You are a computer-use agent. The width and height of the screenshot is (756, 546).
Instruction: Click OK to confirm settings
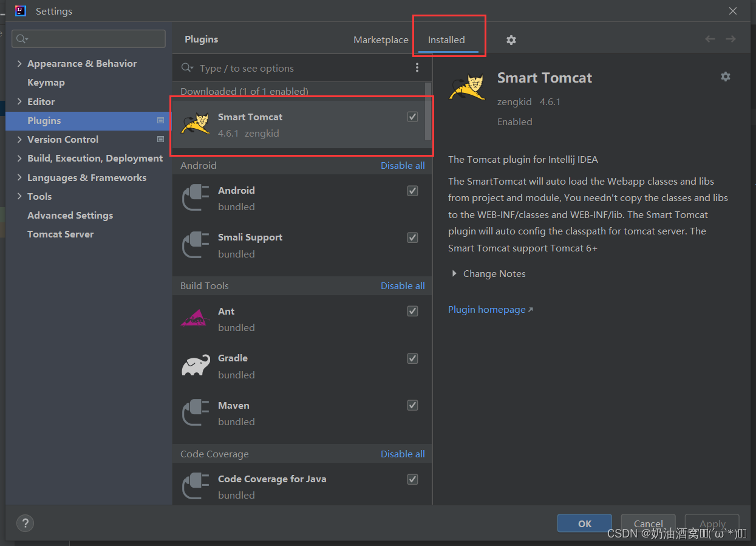(x=584, y=524)
